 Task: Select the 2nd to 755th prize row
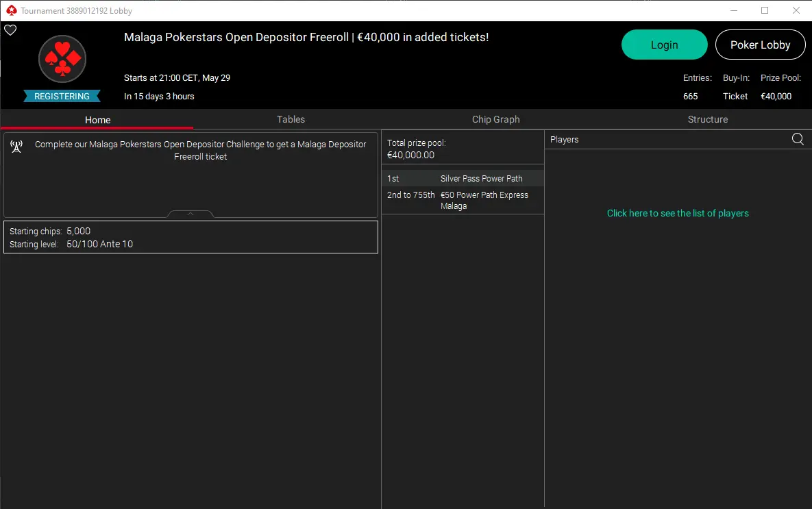pos(463,200)
